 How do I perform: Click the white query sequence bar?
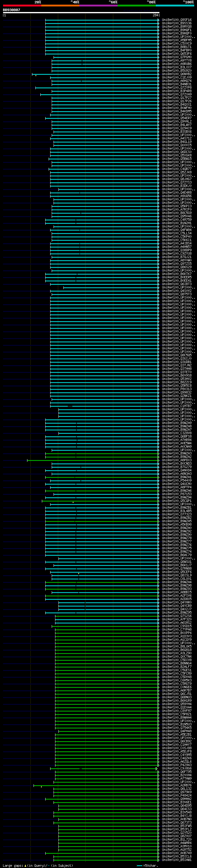click(x=81, y=12)
